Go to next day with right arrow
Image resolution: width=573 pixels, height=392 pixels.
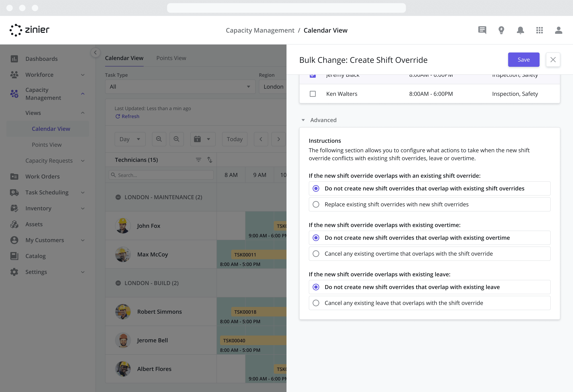pos(279,139)
